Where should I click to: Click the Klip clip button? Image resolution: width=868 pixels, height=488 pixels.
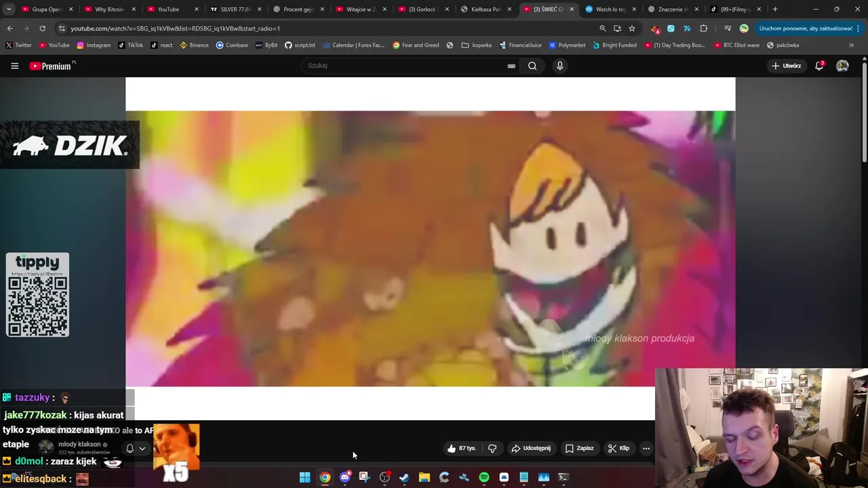click(x=618, y=448)
